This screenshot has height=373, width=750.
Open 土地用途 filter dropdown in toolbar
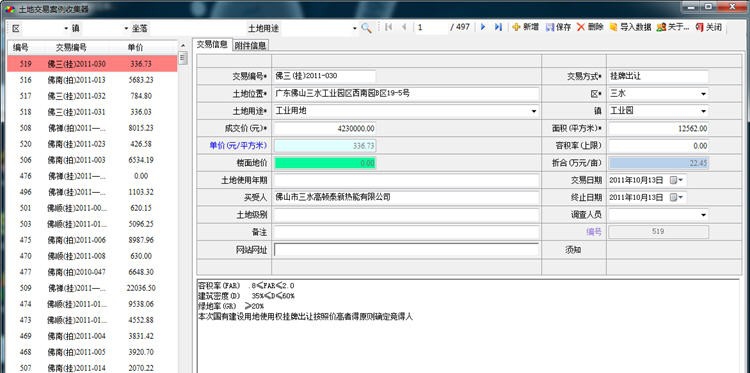[x=355, y=29]
